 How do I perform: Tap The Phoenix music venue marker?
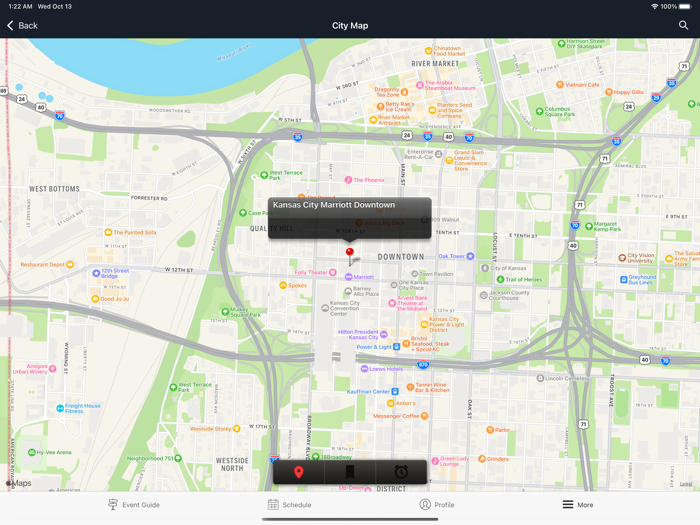click(x=348, y=180)
